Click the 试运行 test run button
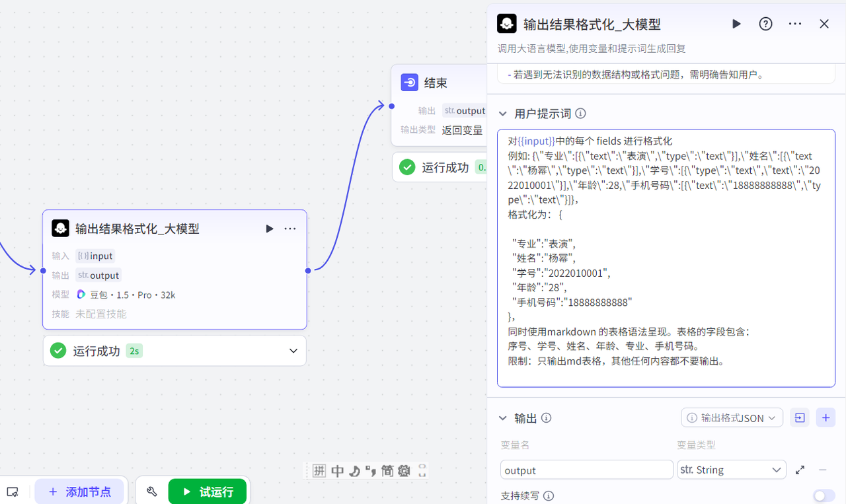Image resolution: width=846 pixels, height=504 pixels. point(208,491)
